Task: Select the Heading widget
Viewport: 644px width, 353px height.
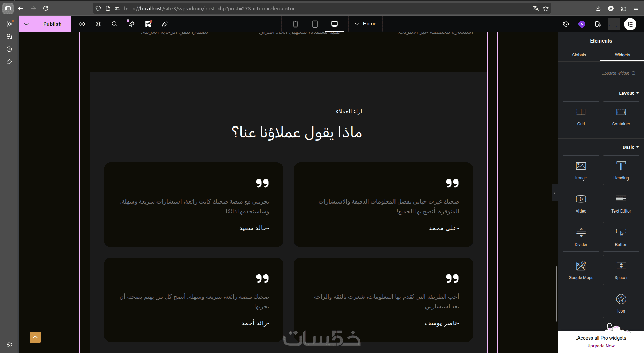Action: coord(621,170)
